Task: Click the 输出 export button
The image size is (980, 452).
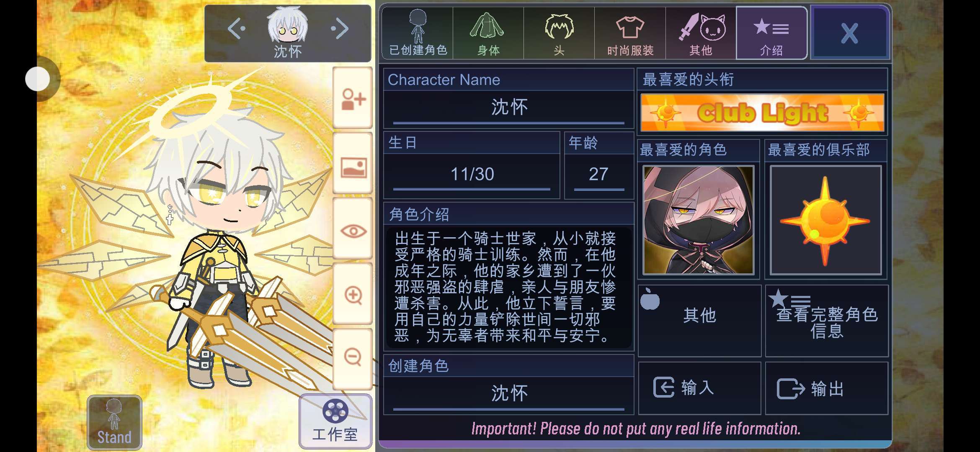Action: click(x=827, y=388)
